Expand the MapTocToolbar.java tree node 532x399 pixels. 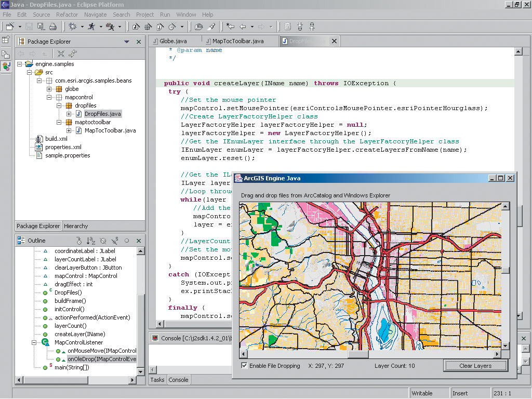69,130
